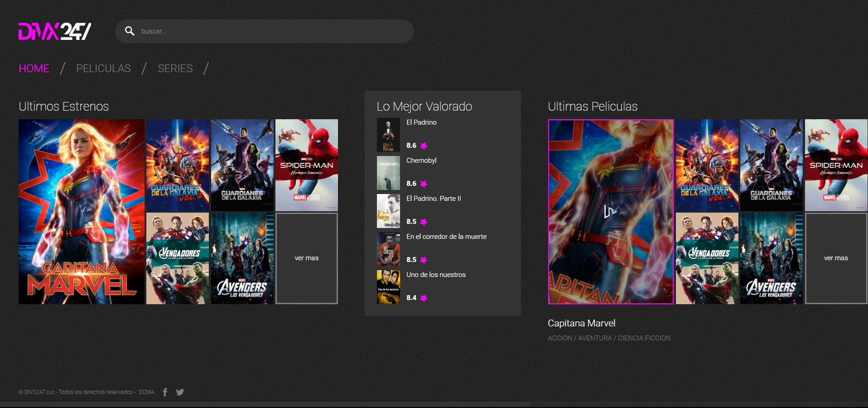Click the 8.6 rating value of El Padrino

(411, 146)
